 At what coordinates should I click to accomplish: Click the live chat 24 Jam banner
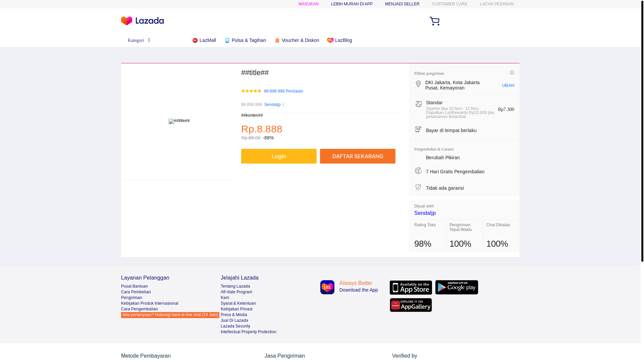point(170,315)
